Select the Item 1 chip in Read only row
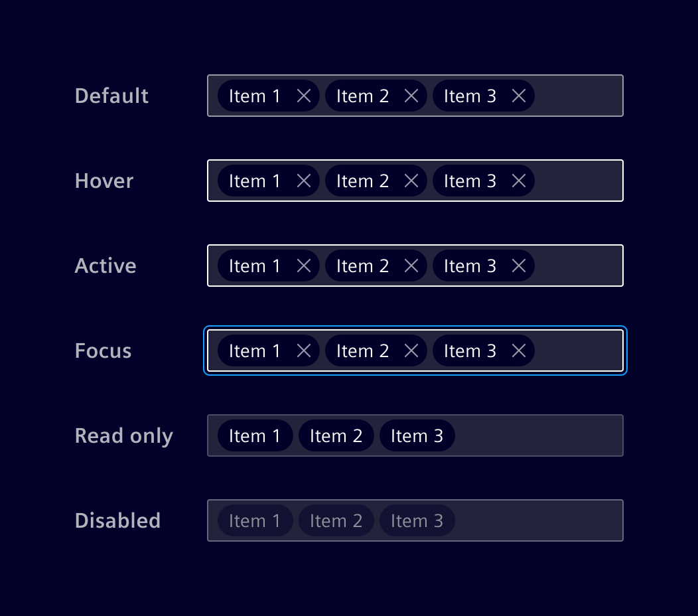Screen dimensions: 698x616 pos(255,435)
